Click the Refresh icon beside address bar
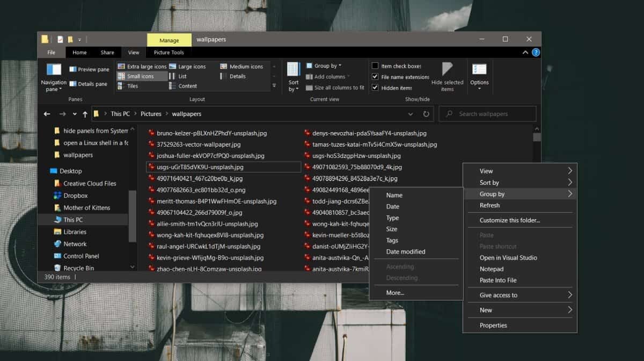 pos(426,114)
